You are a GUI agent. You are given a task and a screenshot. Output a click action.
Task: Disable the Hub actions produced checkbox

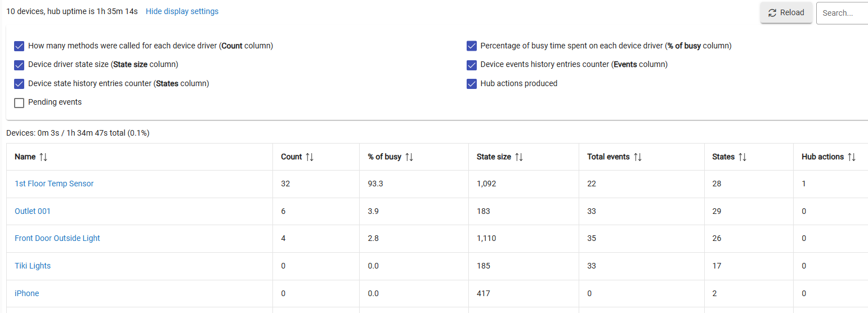[472, 84]
